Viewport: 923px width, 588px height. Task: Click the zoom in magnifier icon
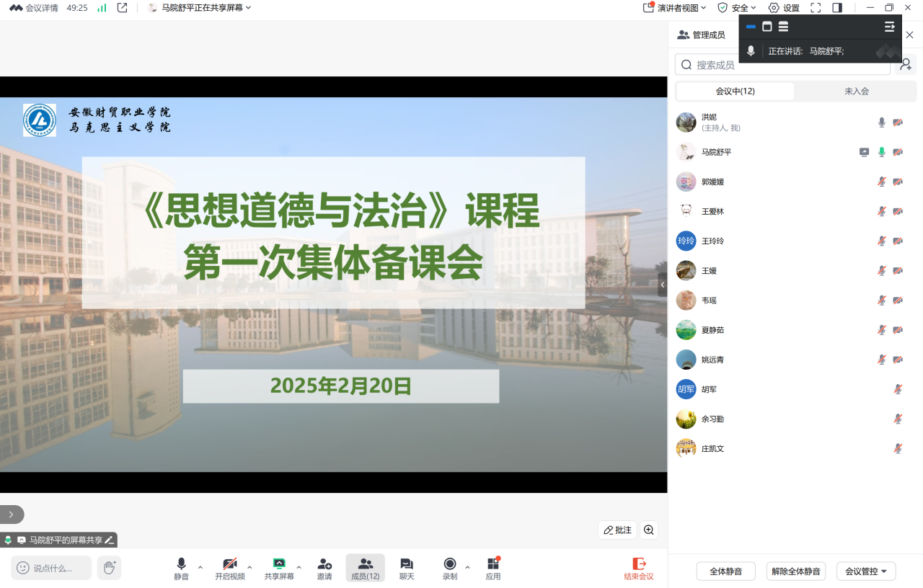click(649, 530)
